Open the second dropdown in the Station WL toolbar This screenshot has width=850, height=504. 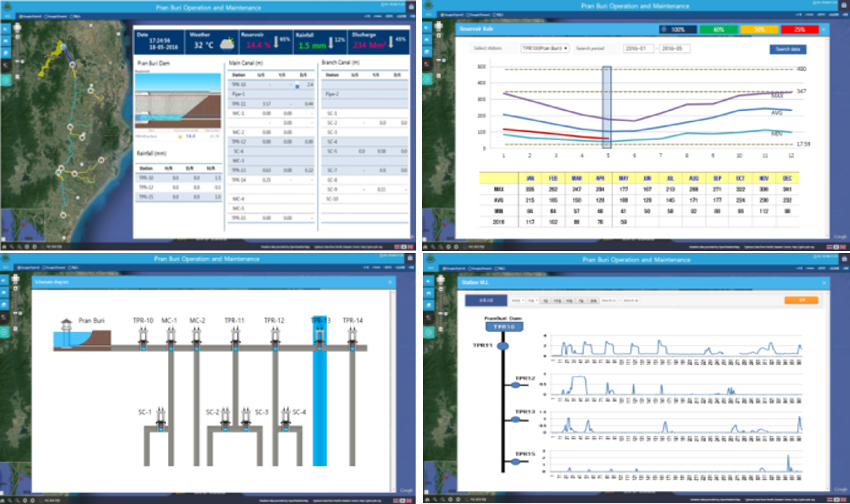533,301
